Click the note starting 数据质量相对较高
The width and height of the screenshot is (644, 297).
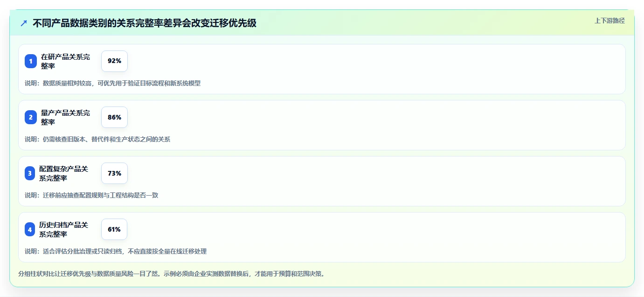pos(112,83)
